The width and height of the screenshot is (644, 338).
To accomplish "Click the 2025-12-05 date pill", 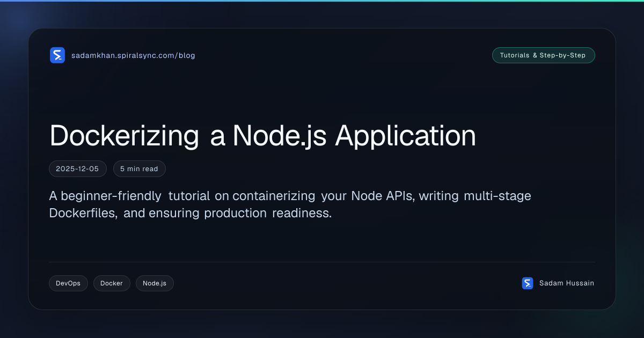I will [x=78, y=168].
